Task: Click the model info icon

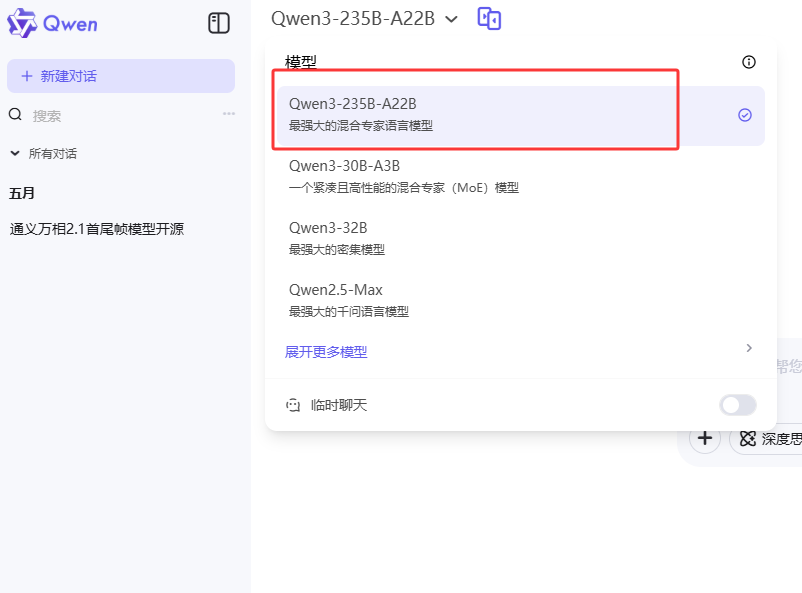Action: (x=749, y=62)
